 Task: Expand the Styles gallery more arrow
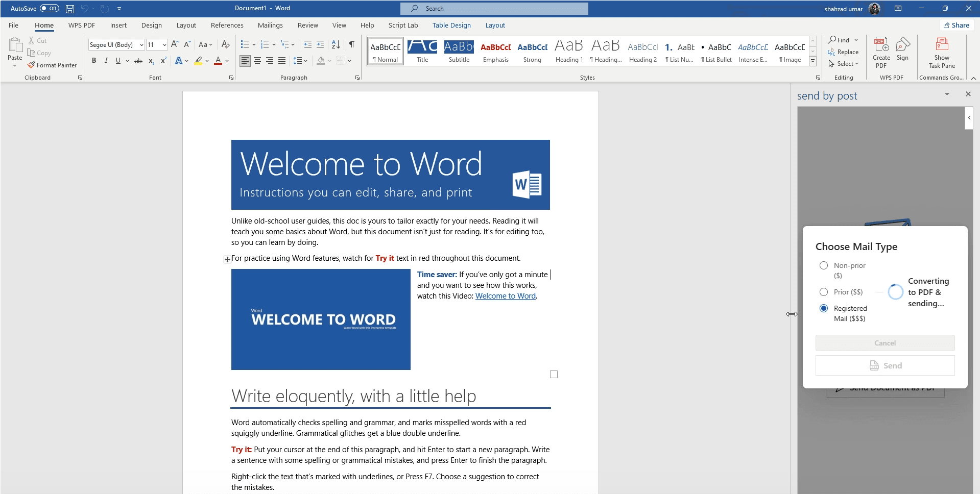point(812,62)
